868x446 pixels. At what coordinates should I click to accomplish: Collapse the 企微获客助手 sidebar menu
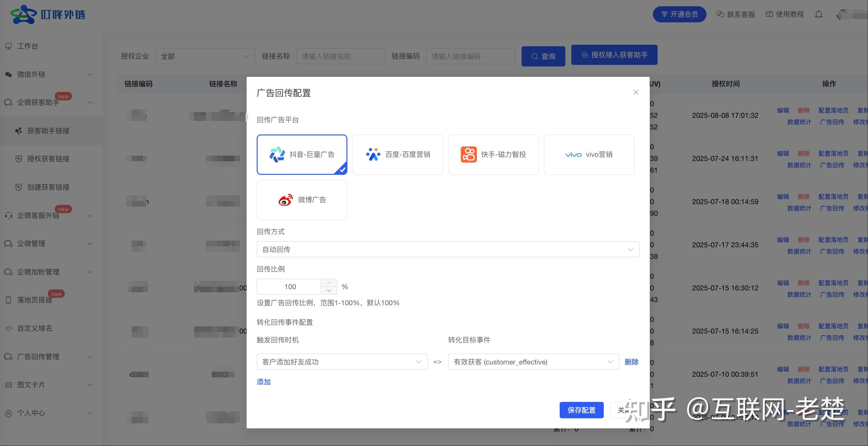click(51, 102)
